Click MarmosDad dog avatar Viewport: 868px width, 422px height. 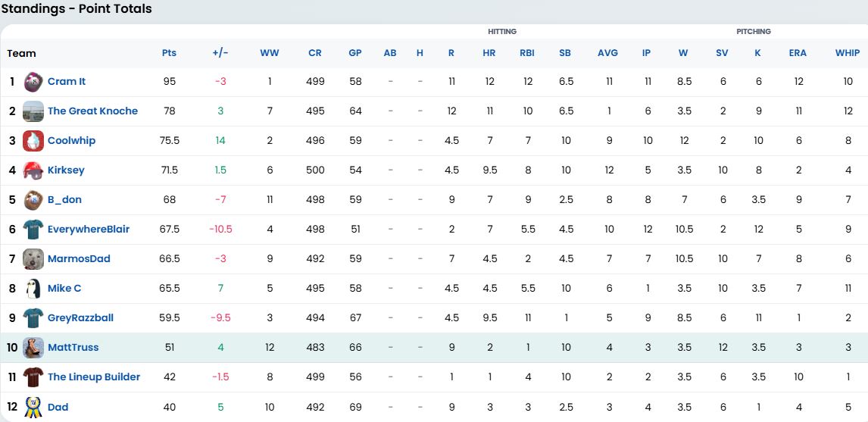(33, 259)
